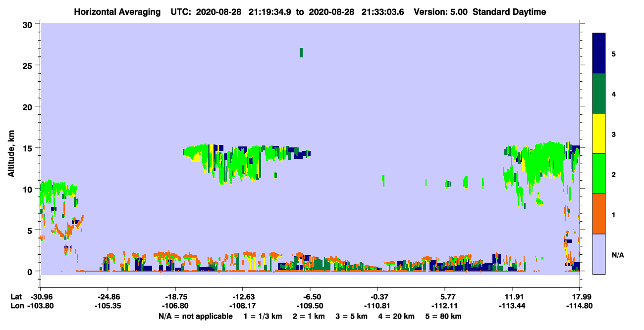The image size is (644, 330).
Task: Click legend text '3 = 5 km'
Action: [352, 316]
